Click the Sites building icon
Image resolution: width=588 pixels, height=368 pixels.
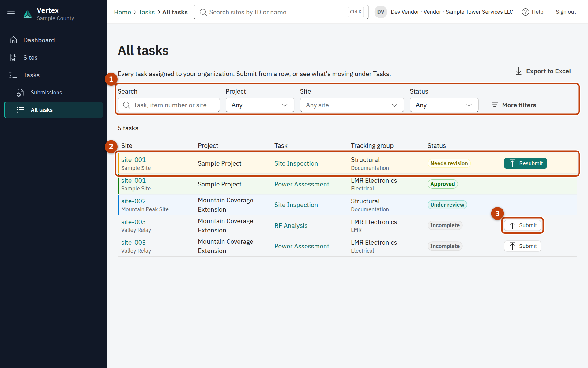13,57
